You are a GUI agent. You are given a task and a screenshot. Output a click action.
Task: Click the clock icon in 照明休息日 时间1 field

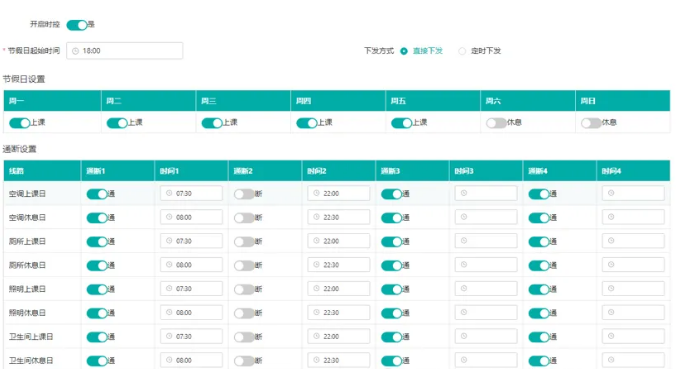click(x=169, y=312)
